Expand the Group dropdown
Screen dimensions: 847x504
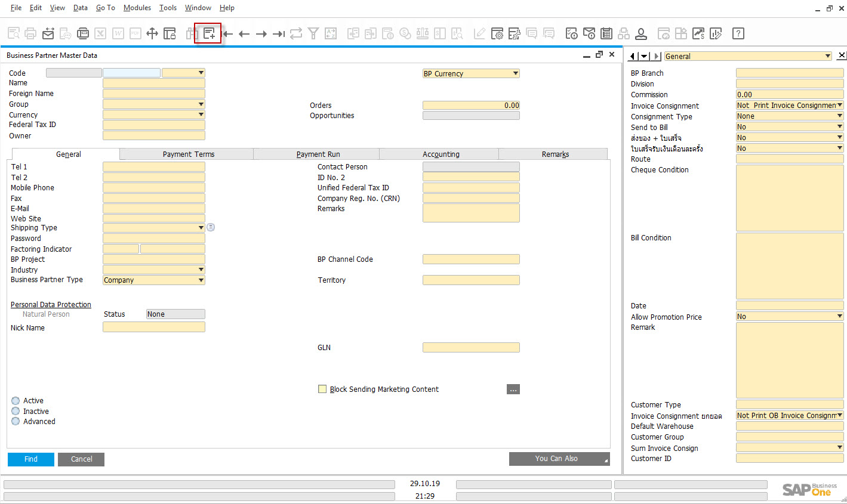pos(154,104)
